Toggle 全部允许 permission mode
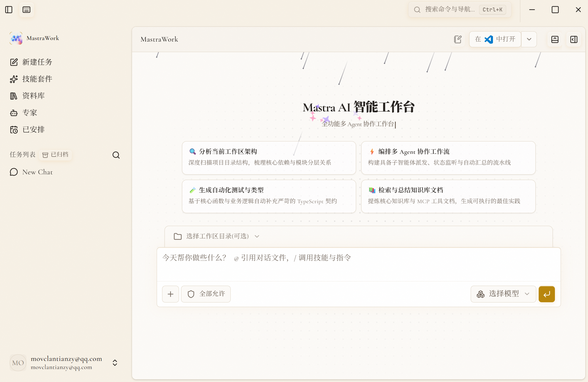The height and width of the screenshot is (382, 588). [x=206, y=294]
